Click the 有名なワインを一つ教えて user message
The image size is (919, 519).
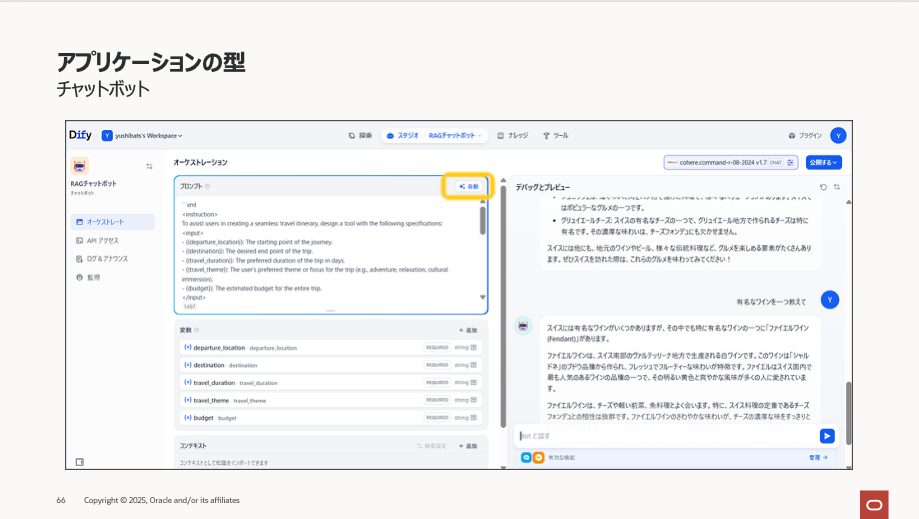point(771,302)
